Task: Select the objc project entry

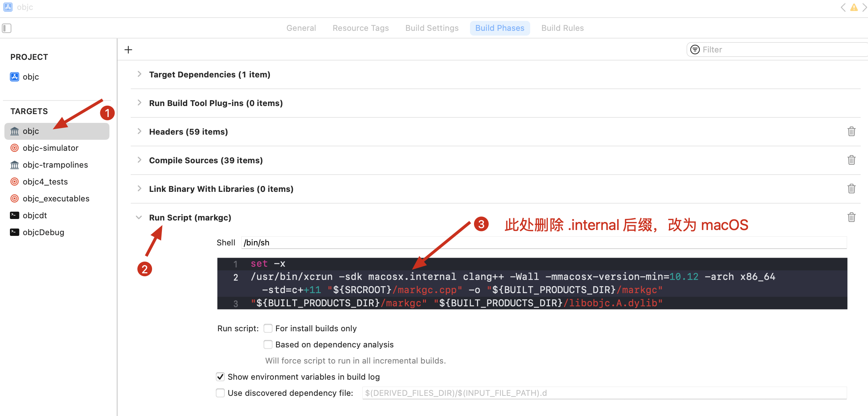Action: pos(30,77)
